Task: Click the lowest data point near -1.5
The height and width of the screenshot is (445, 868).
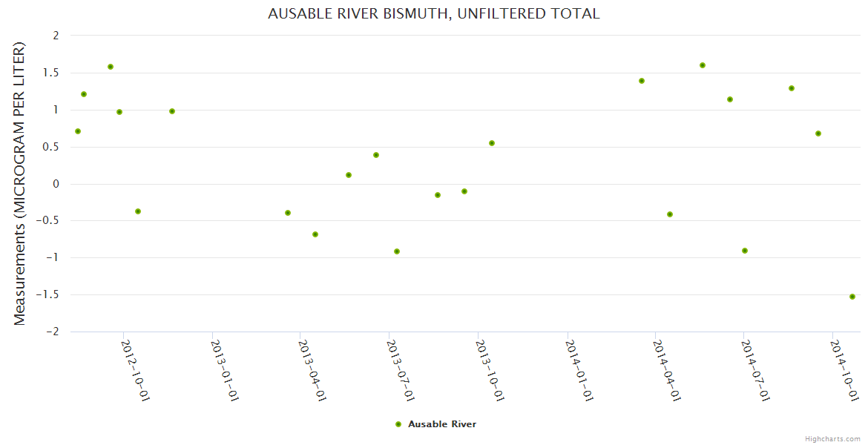Action: [852, 297]
